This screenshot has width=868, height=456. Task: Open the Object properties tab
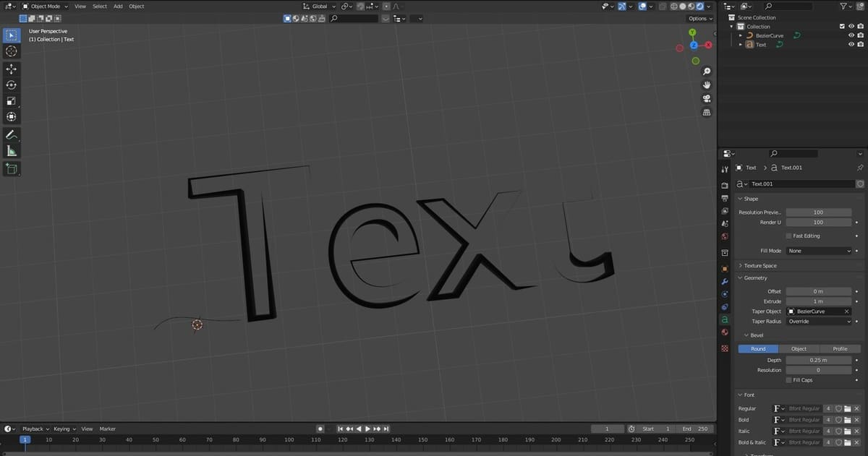(725, 268)
